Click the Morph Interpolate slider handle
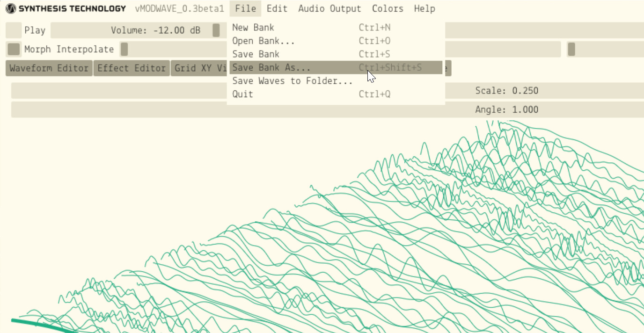644x333 pixels. [124, 49]
